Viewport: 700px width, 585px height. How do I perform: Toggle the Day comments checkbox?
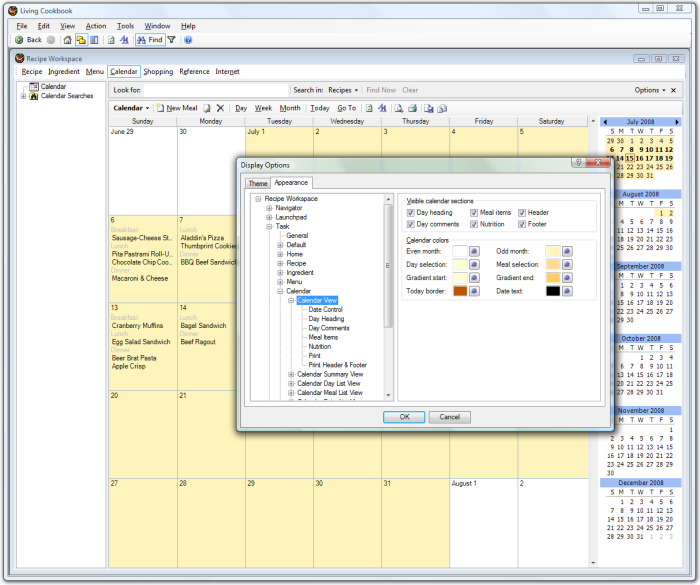[410, 224]
